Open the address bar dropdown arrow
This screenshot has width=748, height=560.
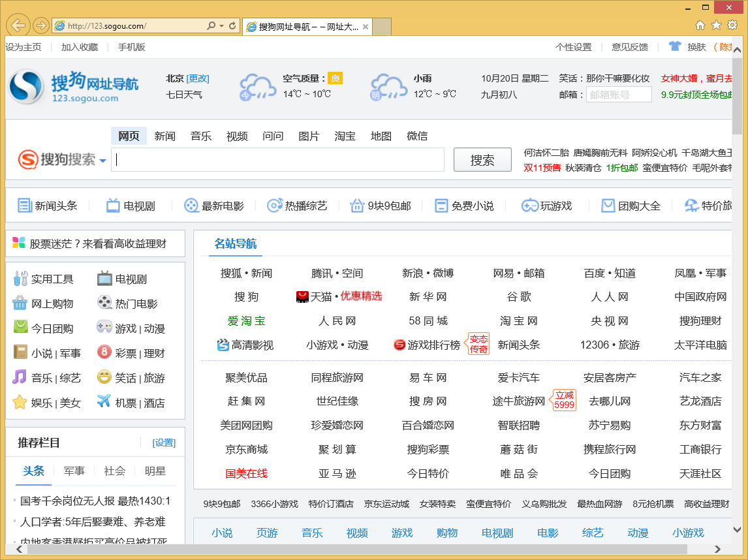[222, 25]
